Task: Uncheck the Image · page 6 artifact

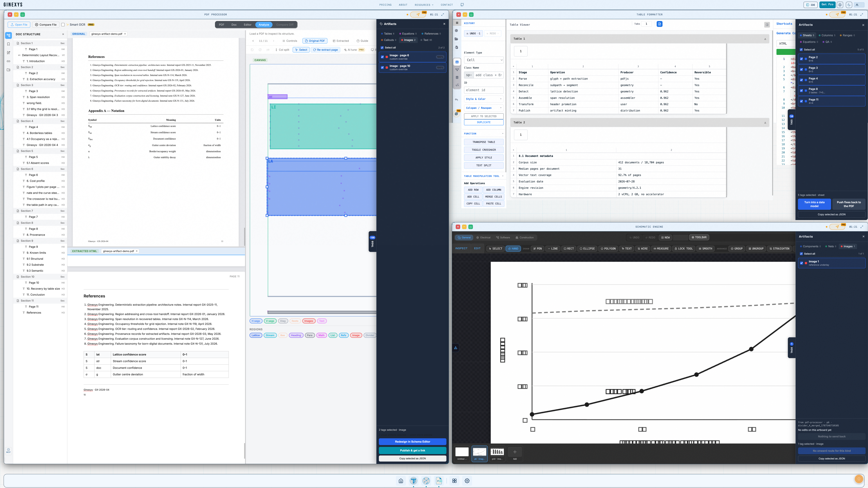Action: click(382, 57)
